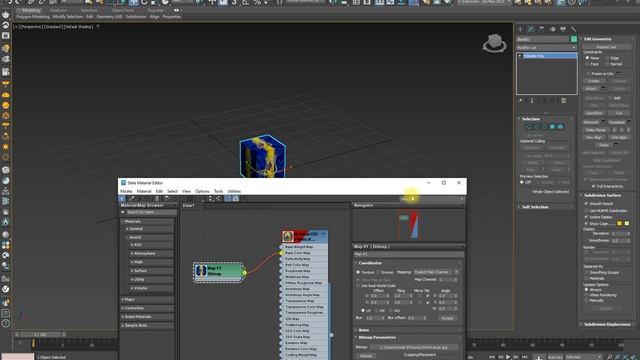Expand the Sample Slots group
Viewport: 640px width, 360px height.
pyautogui.click(x=148, y=326)
